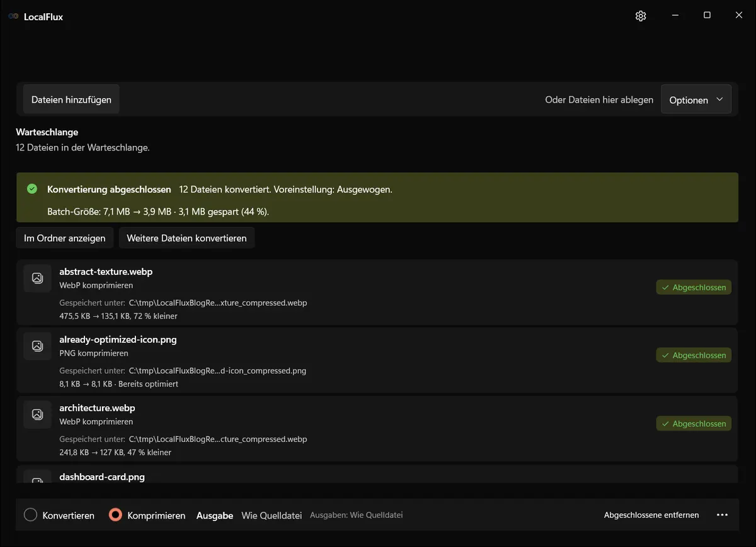Minimize the LocalFlux window

[675, 15]
